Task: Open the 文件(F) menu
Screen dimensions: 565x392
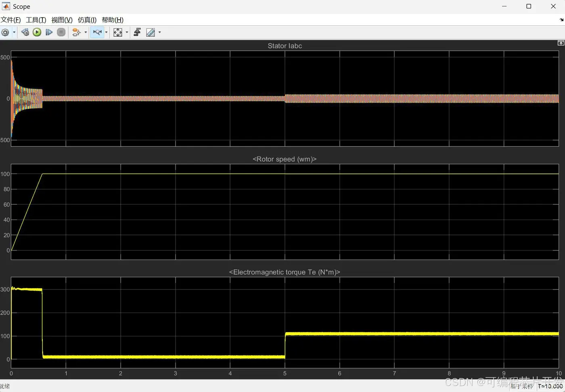Action: tap(11, 20)
